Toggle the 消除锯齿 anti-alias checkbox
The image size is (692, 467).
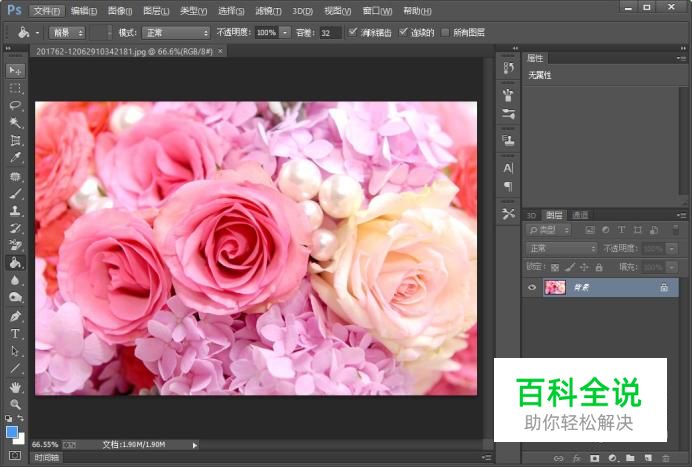[x=353, y=32]
